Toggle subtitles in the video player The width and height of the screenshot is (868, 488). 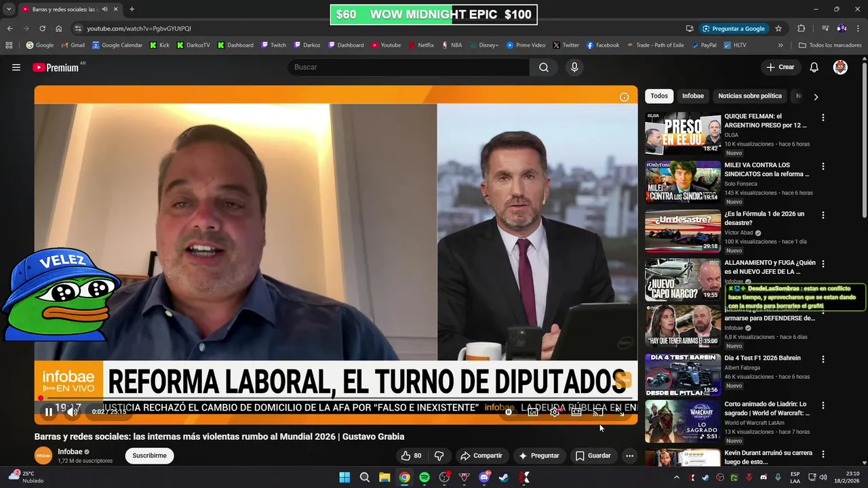(533, 412)
